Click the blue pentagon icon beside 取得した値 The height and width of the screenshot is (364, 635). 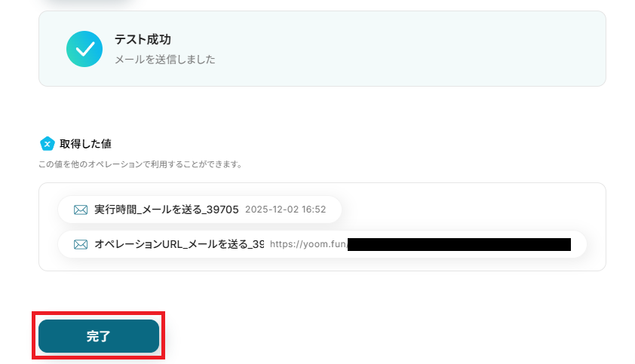pos(48,144)
